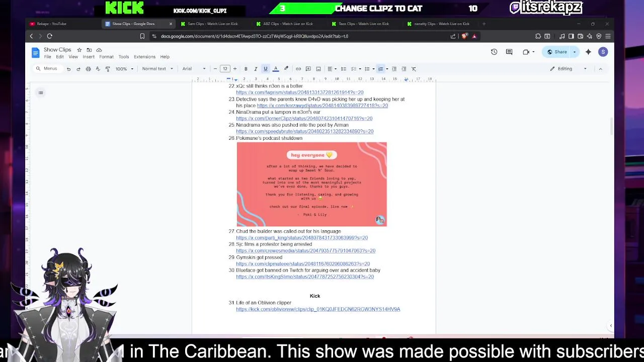Click the Redo toolbar icon
The width and height of the screenshot is (644, 362).
tap(78, 69)
